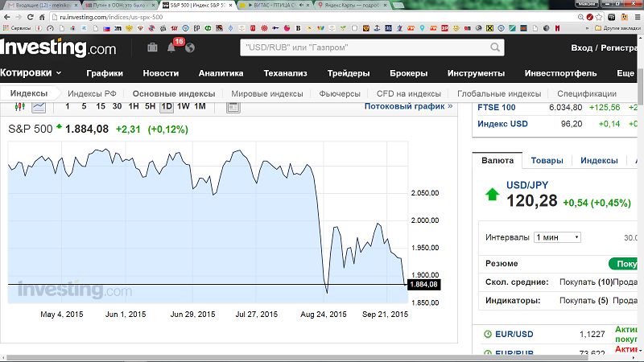Image resolution: width=644 pixels, height=362 pixels.
Task: Expand the Еще menu
Action: (x=626, y=73)
